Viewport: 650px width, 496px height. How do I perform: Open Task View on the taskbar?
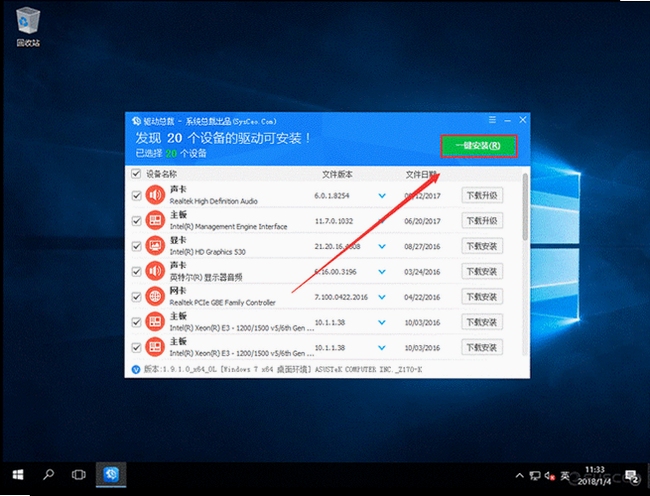(x=78, y=475)
